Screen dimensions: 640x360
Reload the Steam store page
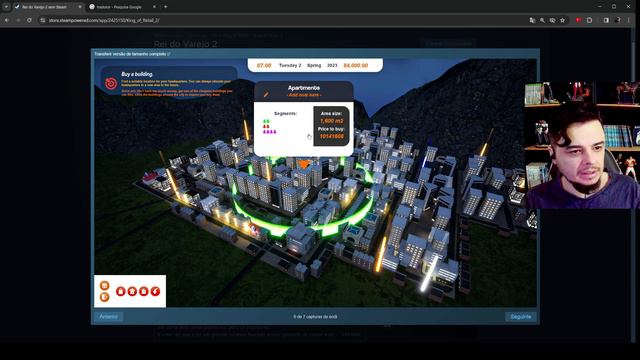29,20
